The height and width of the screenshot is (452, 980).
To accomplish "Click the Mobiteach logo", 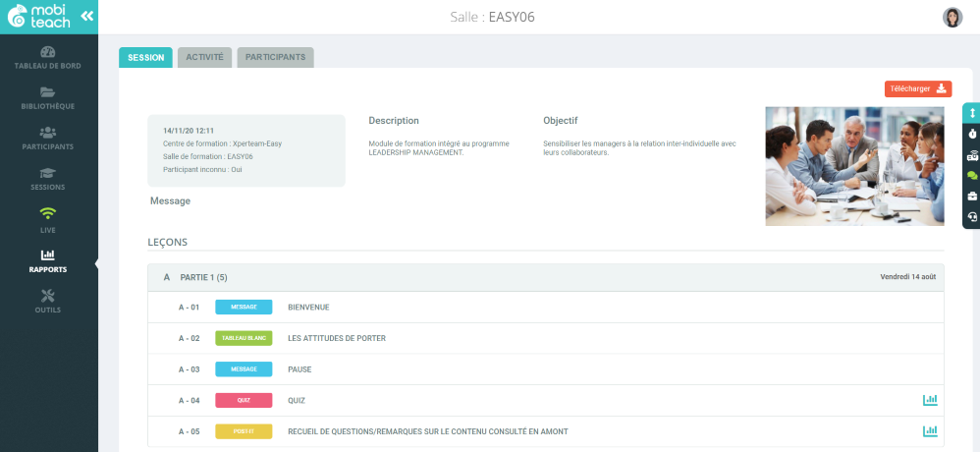I will pyautogui.click(x=38, y=17).
